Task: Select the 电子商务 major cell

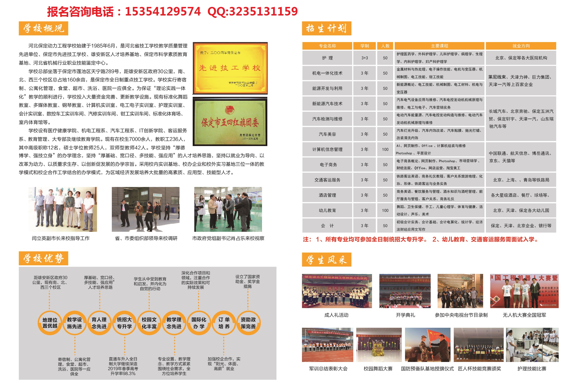Action: (x=327, y=165)
